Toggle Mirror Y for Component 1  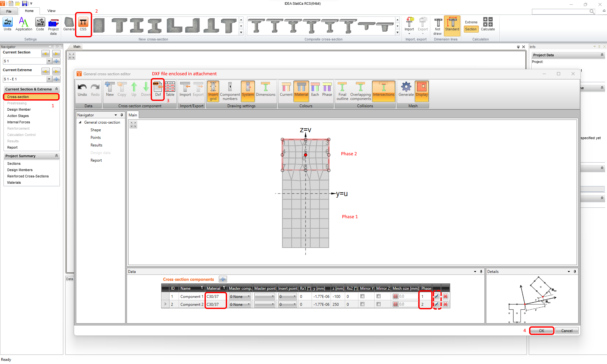pos(363,296)
